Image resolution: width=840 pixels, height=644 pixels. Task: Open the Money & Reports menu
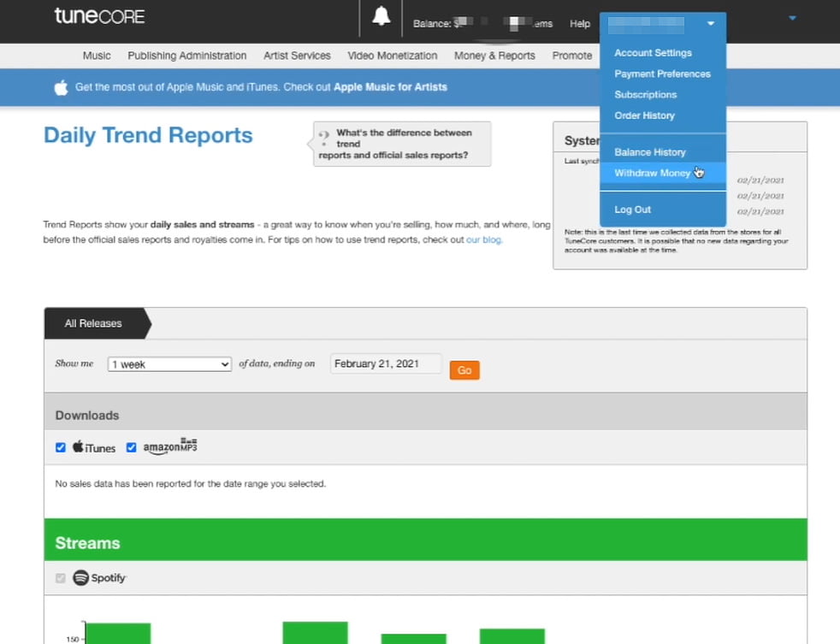pyautogui.click(x=494, y=56)
